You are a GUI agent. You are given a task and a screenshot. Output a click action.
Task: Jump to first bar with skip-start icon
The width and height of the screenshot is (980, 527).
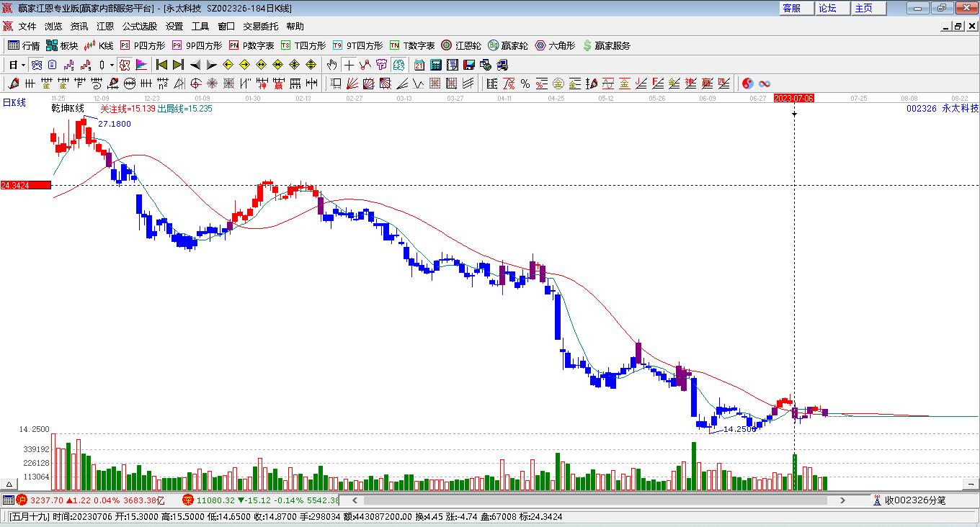point(161,65)
